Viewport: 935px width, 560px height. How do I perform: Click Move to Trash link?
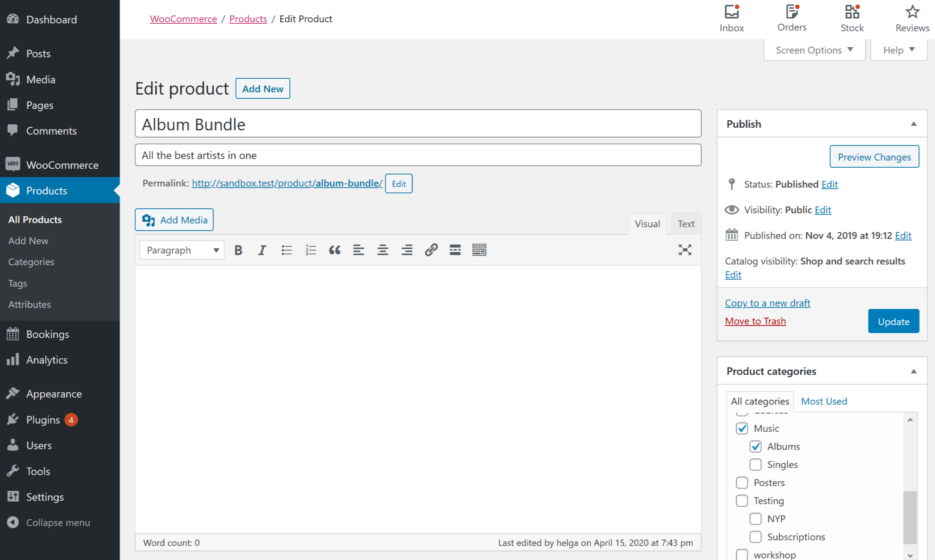coord(755,321)
